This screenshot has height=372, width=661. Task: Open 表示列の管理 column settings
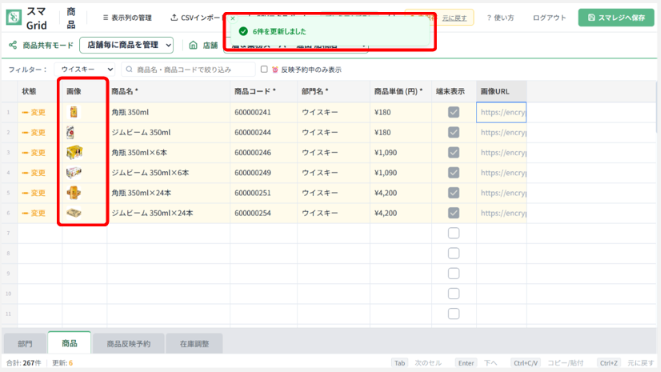pos(127,18)
